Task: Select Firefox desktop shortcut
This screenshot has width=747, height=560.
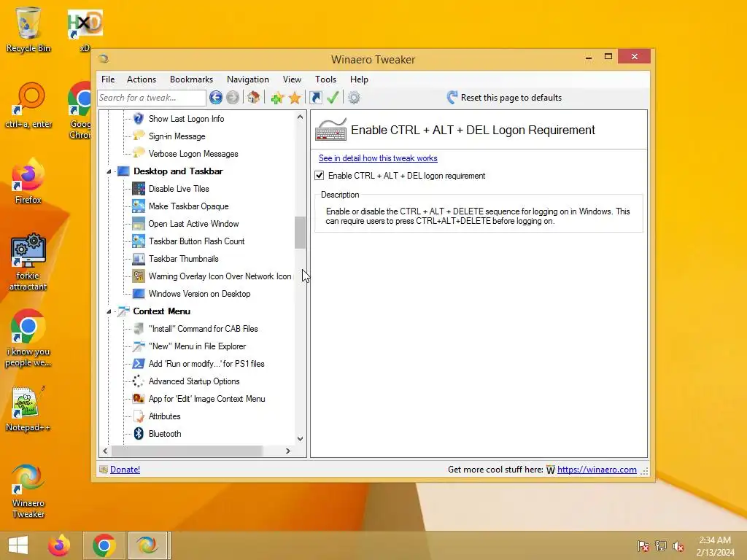Action: click(28, 181)
